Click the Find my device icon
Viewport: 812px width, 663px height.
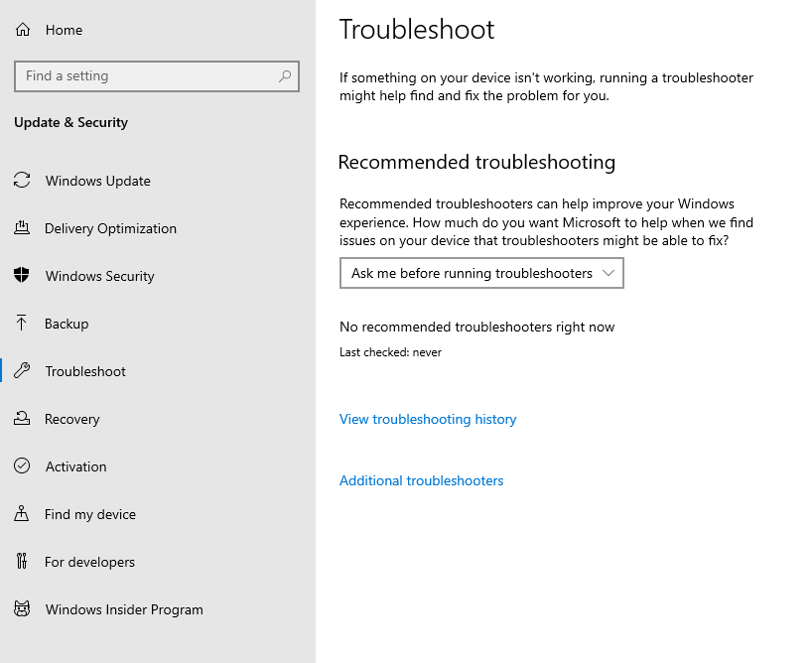22,514
